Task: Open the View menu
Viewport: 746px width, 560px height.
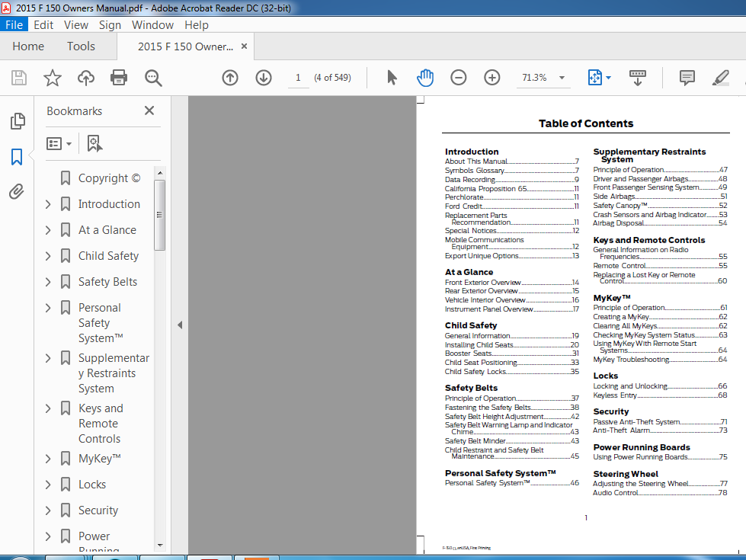Action: pyautogui.click(x=76, y=24)
